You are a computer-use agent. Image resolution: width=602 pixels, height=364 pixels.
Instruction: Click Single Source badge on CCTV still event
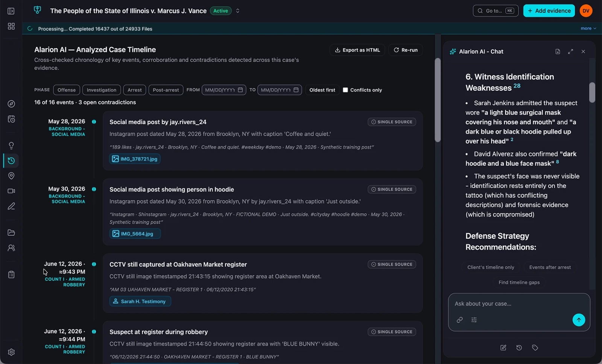point(392,264)
